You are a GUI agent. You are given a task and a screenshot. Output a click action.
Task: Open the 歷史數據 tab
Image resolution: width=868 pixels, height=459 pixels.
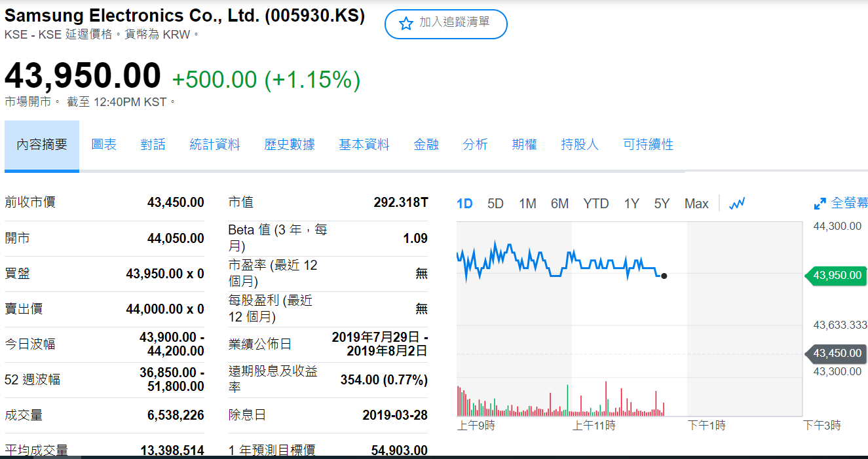[x=290, y=145]
